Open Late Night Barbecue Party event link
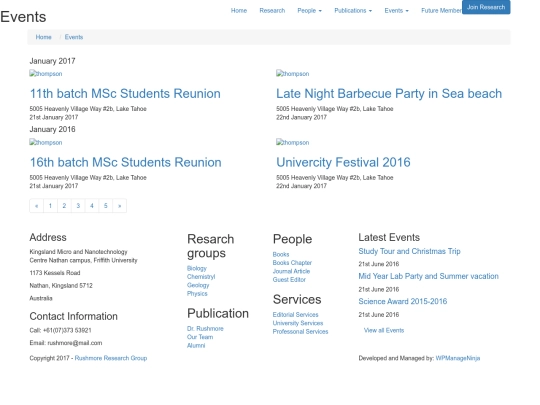 coord(389,94)
